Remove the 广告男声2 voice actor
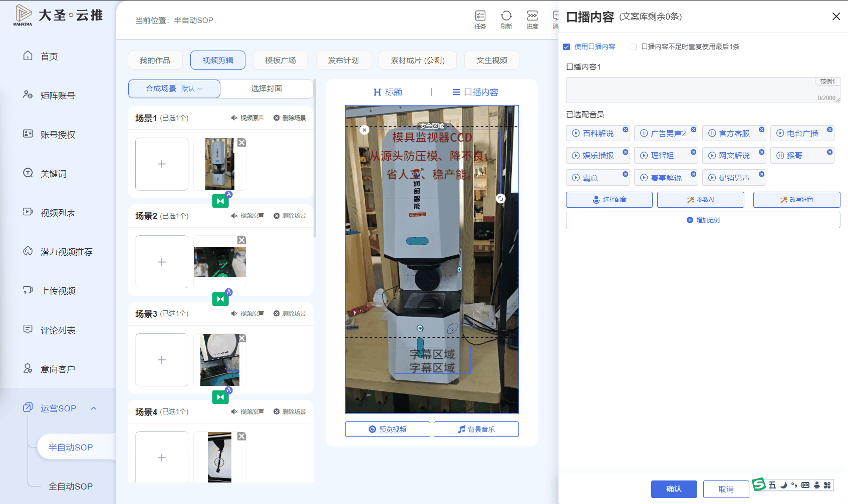 point(693,130)
